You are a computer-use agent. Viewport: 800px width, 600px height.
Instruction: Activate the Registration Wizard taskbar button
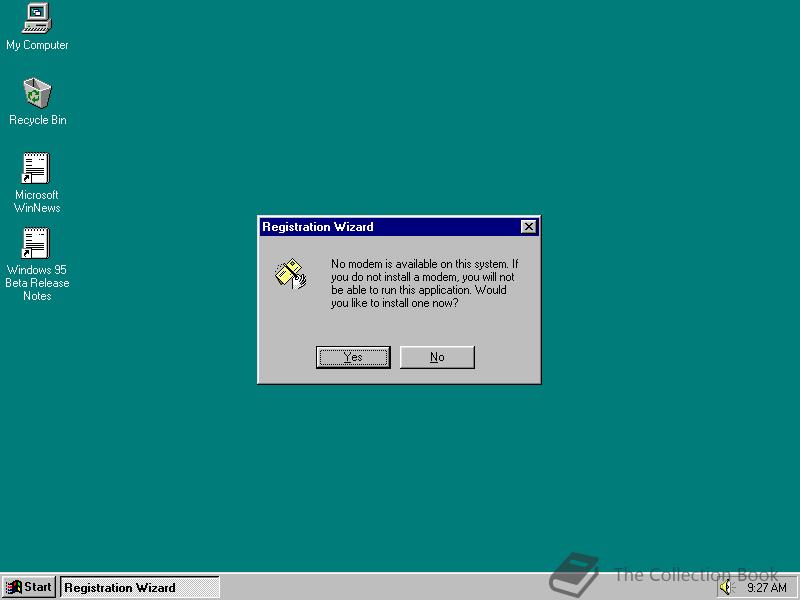[140, 587]
